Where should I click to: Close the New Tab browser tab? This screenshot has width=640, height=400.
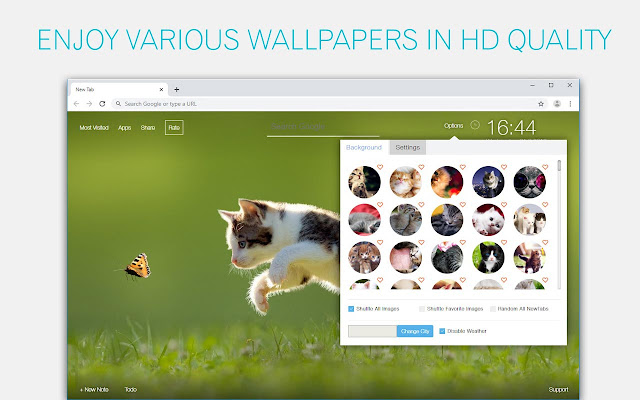tap(161, 89)
